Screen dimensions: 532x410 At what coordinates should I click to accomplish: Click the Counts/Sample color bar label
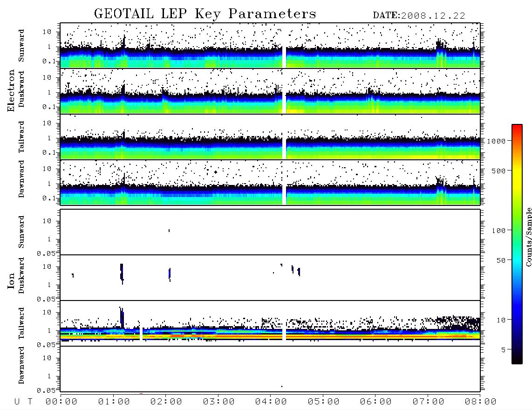(528, 237)
